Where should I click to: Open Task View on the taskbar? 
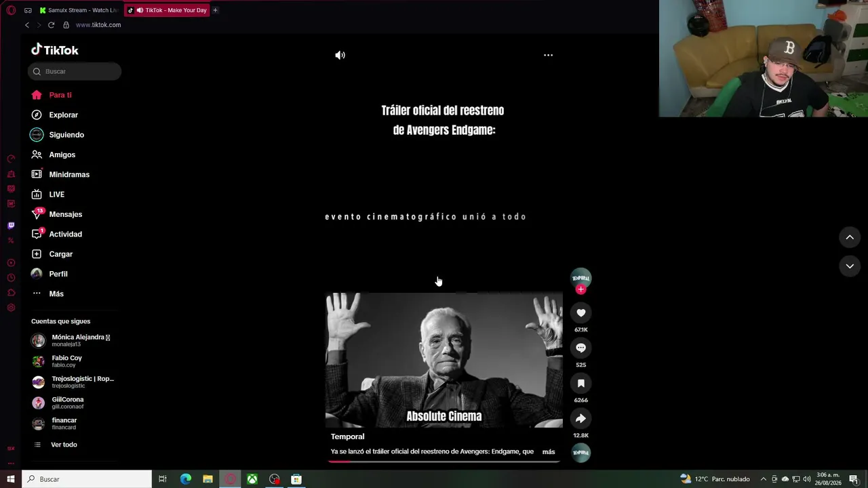163,479
